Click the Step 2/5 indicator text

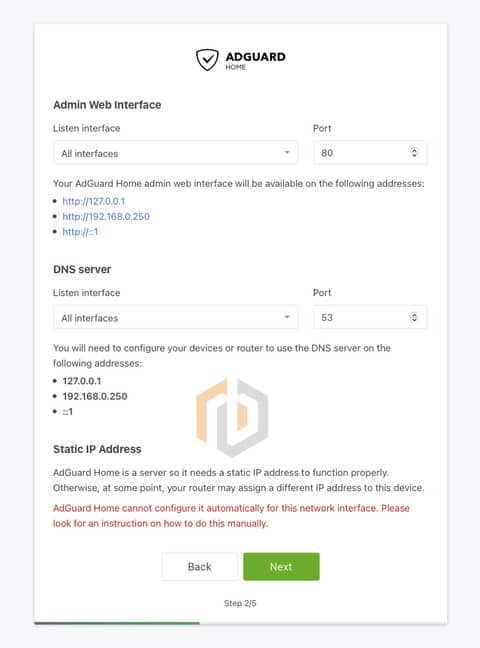click(240, 603)
